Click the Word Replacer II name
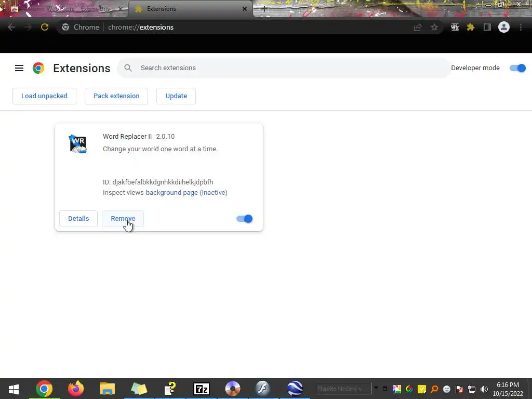The image size is (532, 399). coord(127,137)
